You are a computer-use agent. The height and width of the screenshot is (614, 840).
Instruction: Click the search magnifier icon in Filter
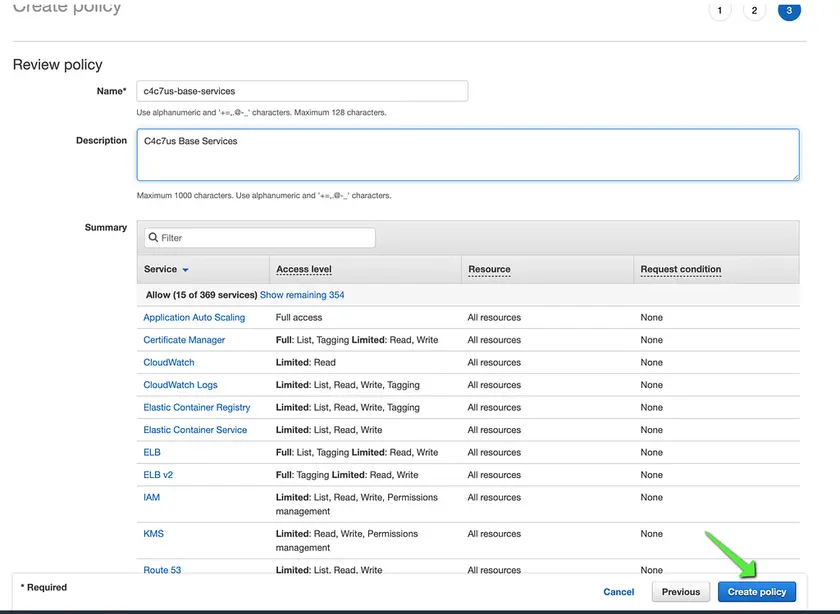coord(153,237)
